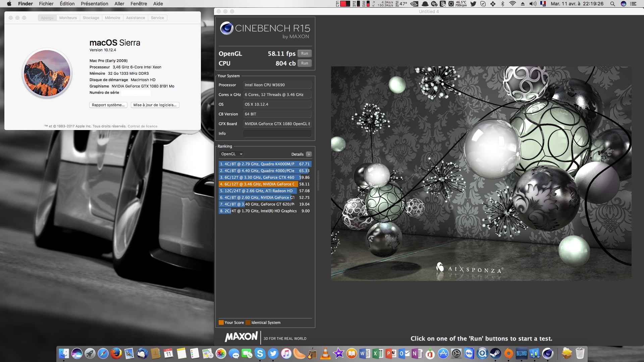This screenshot has width=644, height=362.
Task: Open the Assistance tab in About window
Action: (136, 18)
